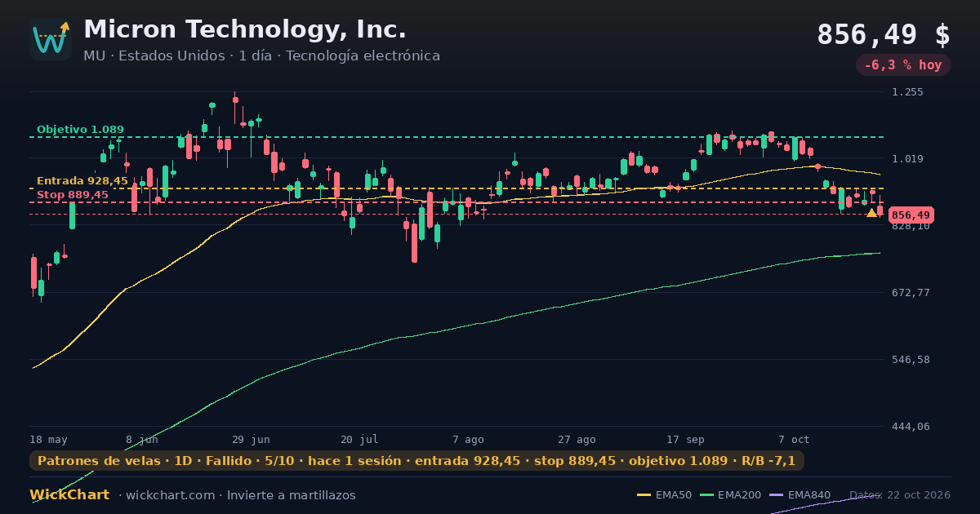980x514 pixels.
Task: Click the '20 jul' date label
Action: pyautogui.click(x=359, y=440)
